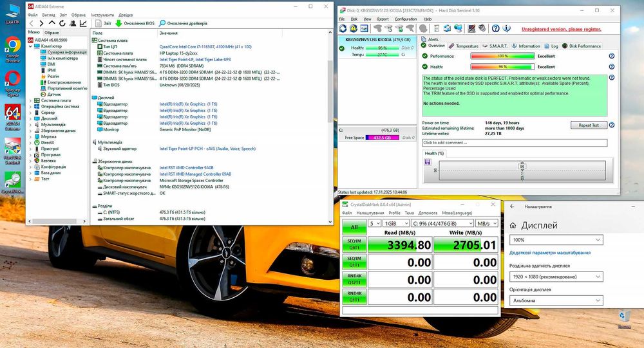Open drive dropdown C: 9% (44/476GiB)
Image resolution: width=644 pixels, height=348 pixels.
tap(442, 223)
